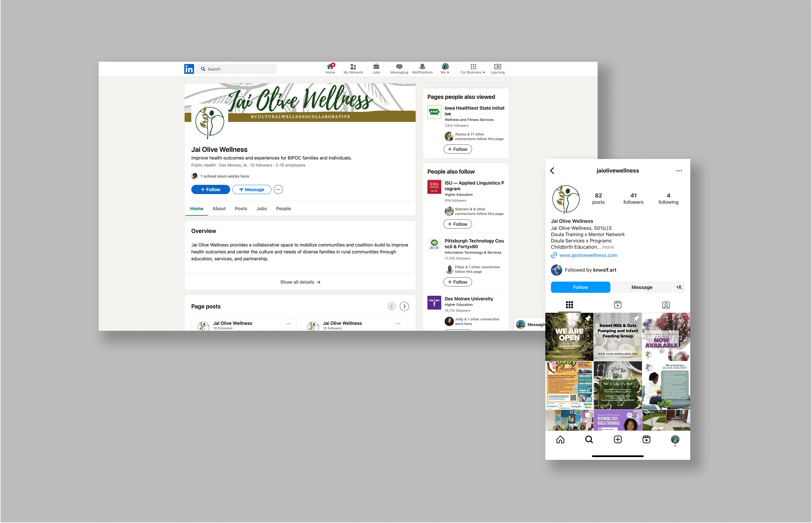Image resolution: width=812 pixels, height=523 pixels.
Task: Open options menu of second page post
Action: coord(398,324)
